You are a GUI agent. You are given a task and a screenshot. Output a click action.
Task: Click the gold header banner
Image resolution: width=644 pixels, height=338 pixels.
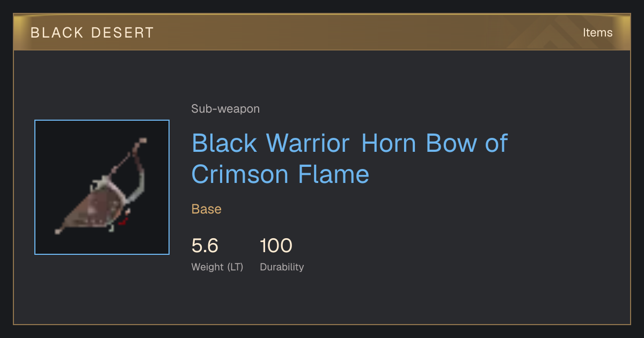322,32
